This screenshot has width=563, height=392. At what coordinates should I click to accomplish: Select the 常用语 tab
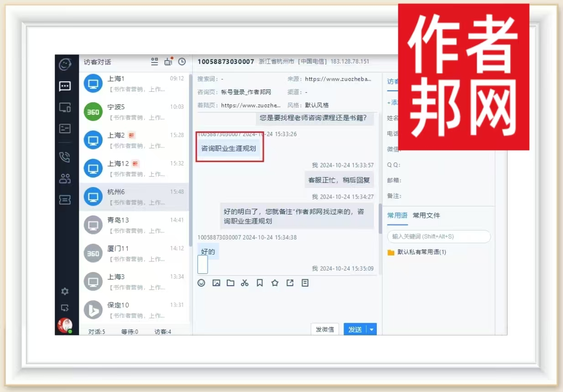(x=397, y=215)
